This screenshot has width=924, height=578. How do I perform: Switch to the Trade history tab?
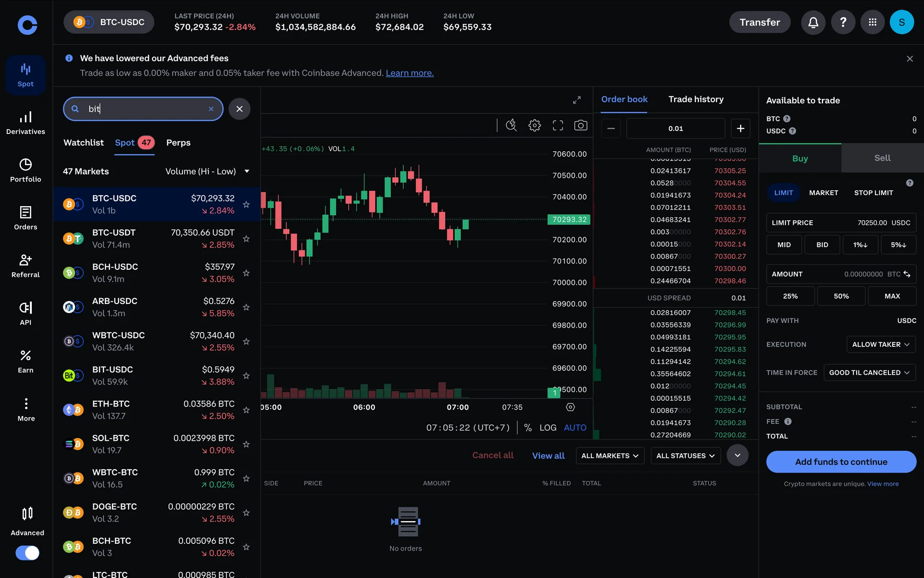pos(695,99)
